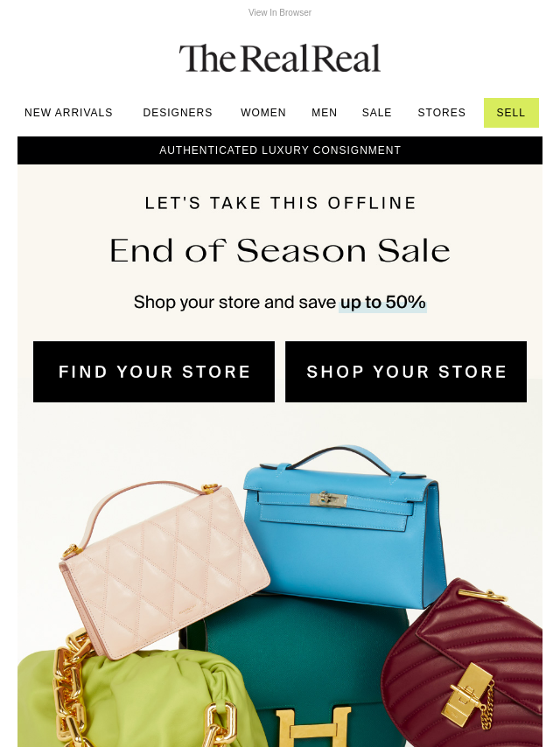Select the Women navigation link
560x747 pixels.
coord(263,113)
